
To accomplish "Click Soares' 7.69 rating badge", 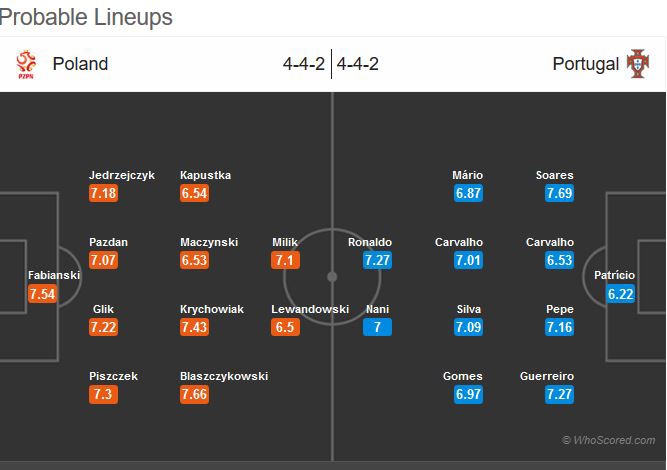I will [x=559, y=193].
